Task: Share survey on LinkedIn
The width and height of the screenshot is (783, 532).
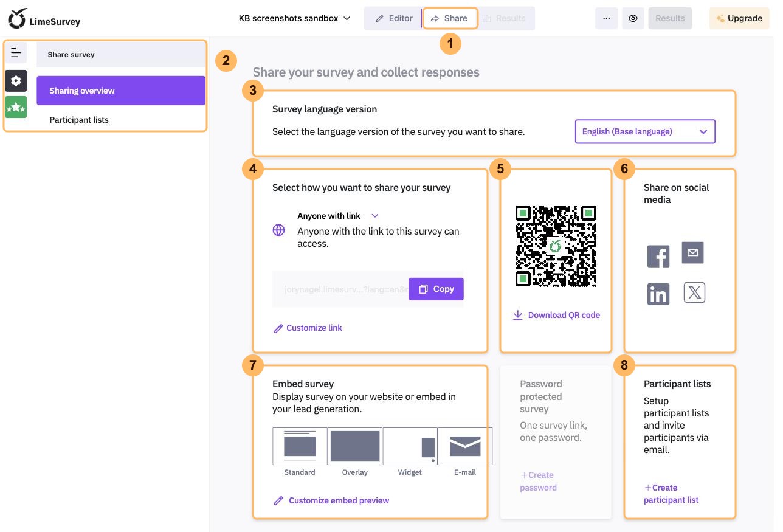Action: [x=658, y=294]
